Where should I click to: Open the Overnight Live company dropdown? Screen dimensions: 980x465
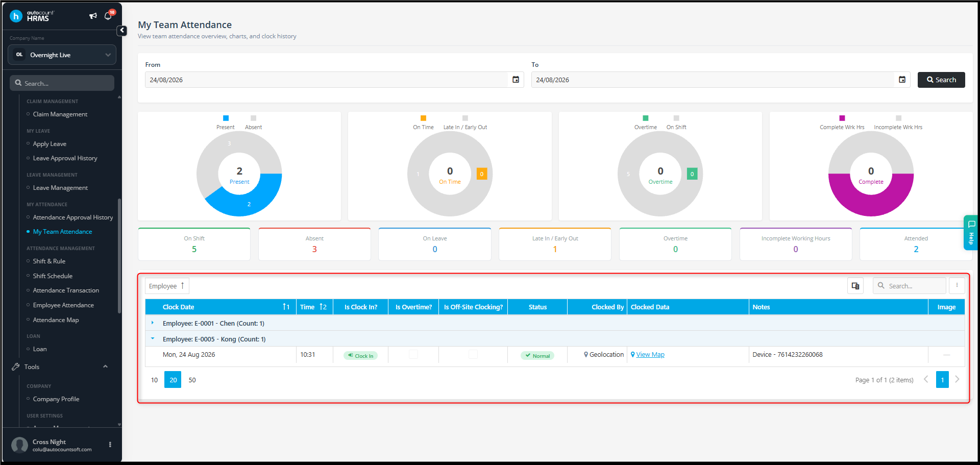point(62,55)
